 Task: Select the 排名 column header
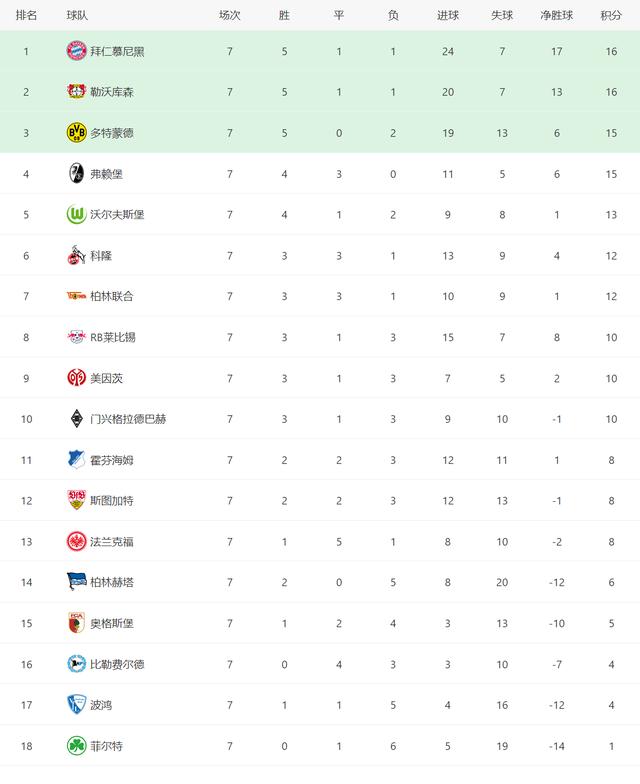click(x=26, y=16)
